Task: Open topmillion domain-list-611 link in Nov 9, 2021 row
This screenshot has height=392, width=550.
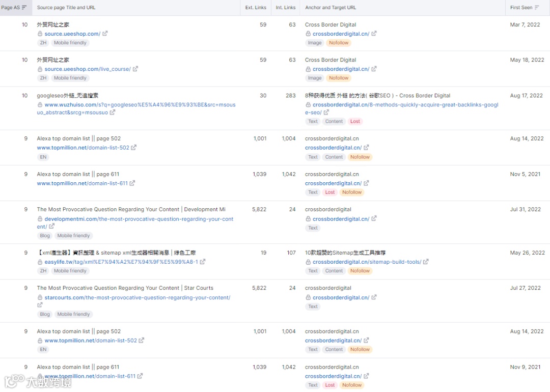Action: 90,376
